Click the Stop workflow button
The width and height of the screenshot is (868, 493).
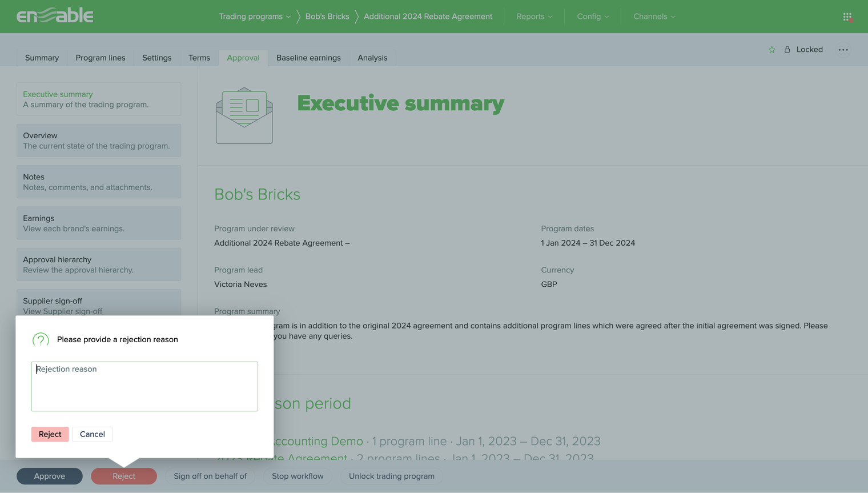click(298, 476)
